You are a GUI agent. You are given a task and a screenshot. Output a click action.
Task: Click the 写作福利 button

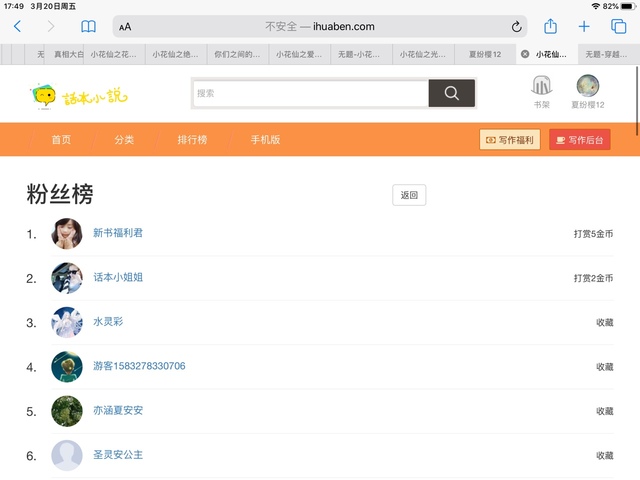point(510,140)
